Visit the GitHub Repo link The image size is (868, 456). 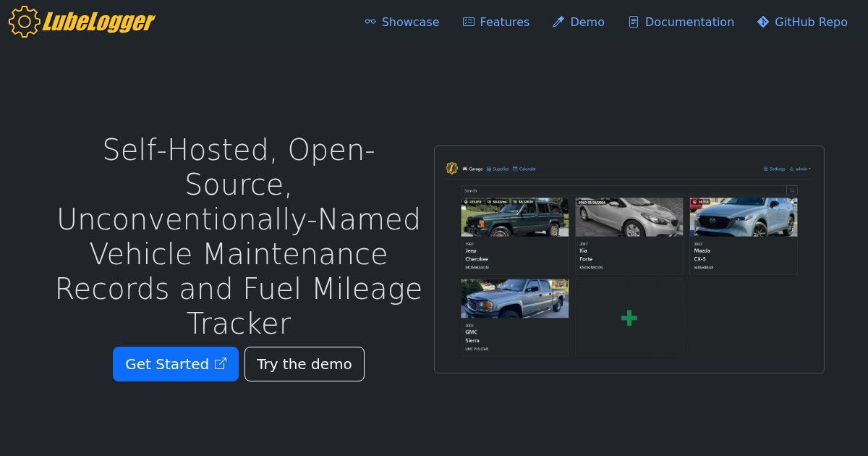[x=802, y=22]
